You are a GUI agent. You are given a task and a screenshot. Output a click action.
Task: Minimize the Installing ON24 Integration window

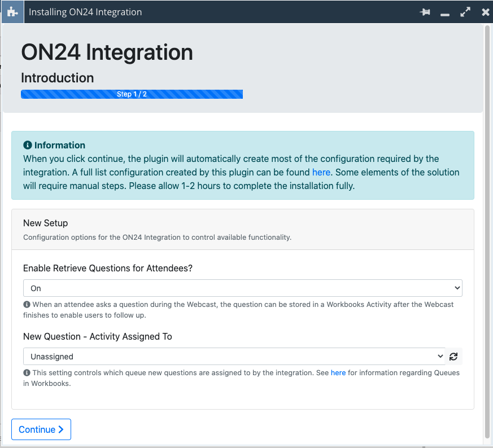444,15
